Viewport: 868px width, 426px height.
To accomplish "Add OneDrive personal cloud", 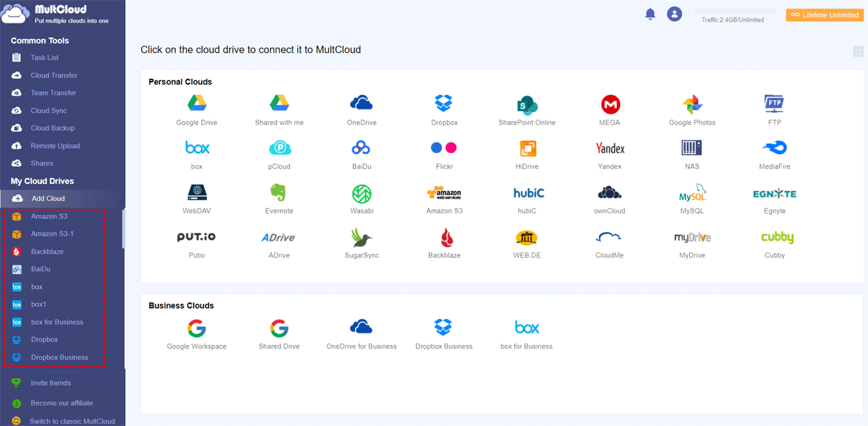I will 362,111.
